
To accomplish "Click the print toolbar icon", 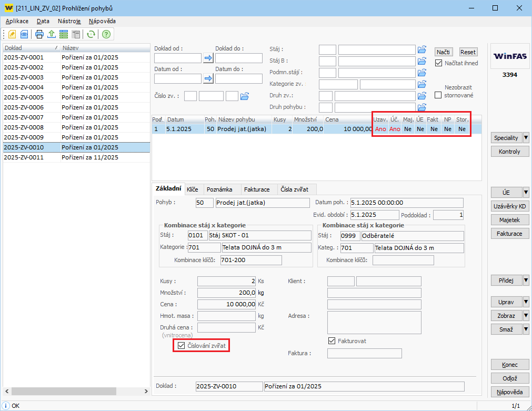I will (x=39, y=34).
